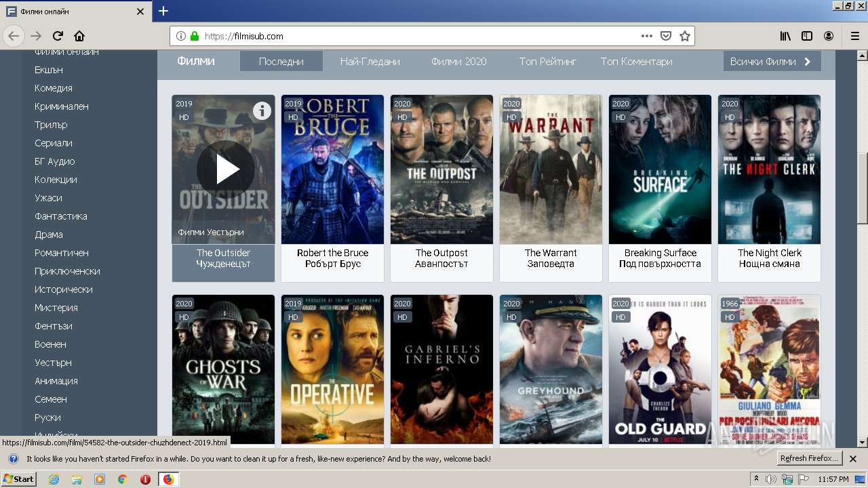Open the Криминален category link
The height and width of the screenshot is (488, 868).
click(62, 106)
